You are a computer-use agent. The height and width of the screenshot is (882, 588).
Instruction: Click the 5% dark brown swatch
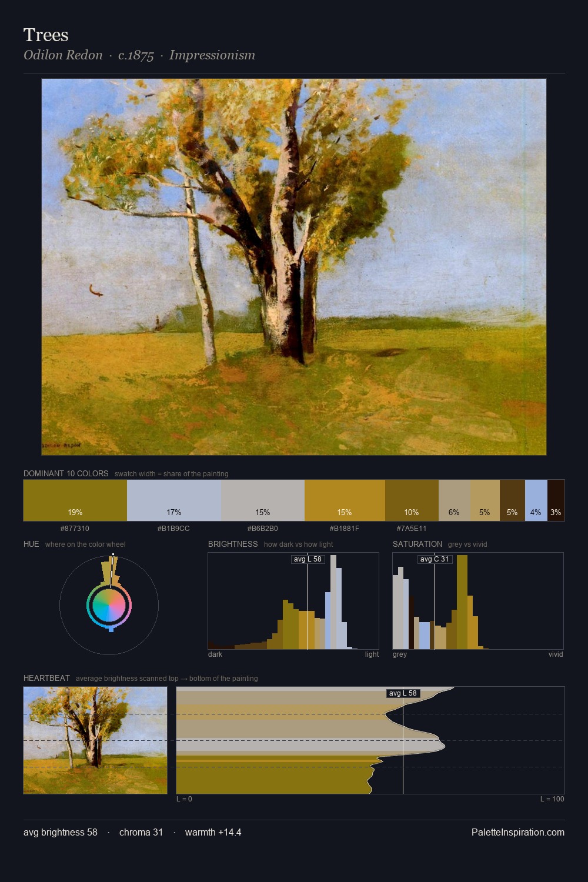pos(512,500)
